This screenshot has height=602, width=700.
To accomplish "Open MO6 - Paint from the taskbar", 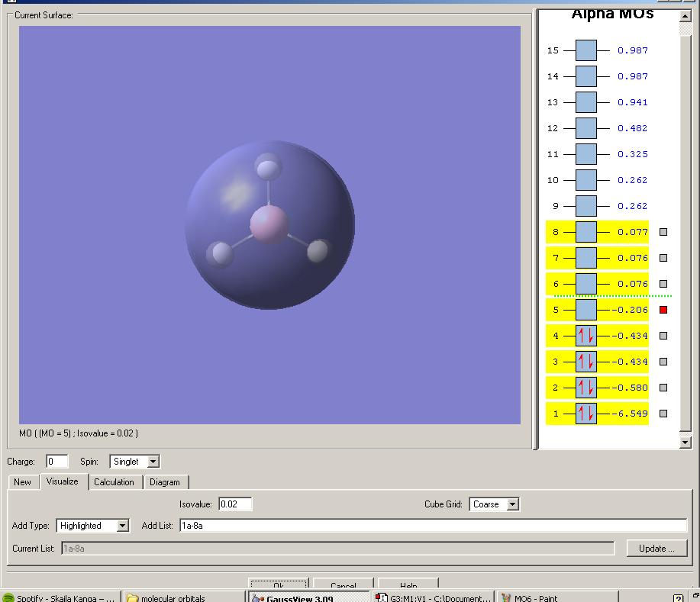I will coord(556,597).
